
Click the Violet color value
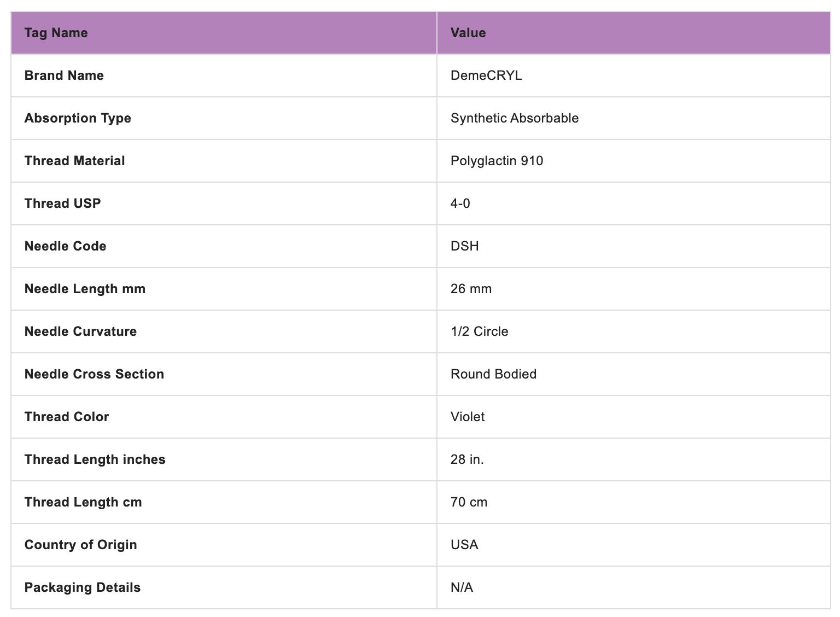click(x=468, y=417)
